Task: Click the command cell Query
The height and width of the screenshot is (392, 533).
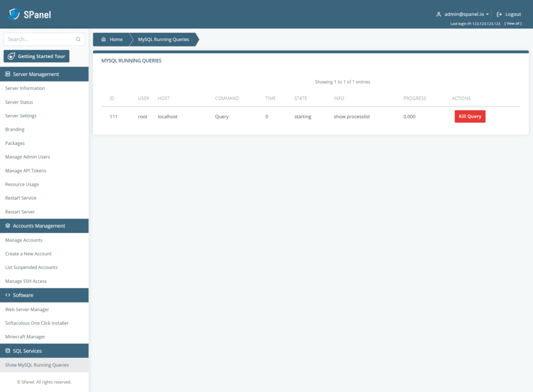Action: coord(222,116)
